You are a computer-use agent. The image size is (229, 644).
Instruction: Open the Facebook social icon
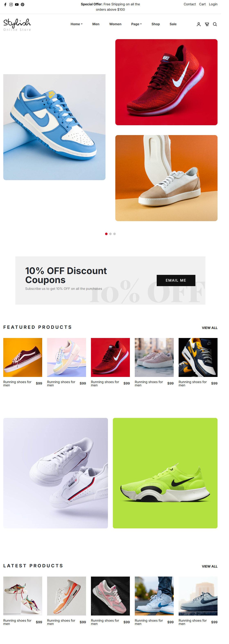click(5, 5)
